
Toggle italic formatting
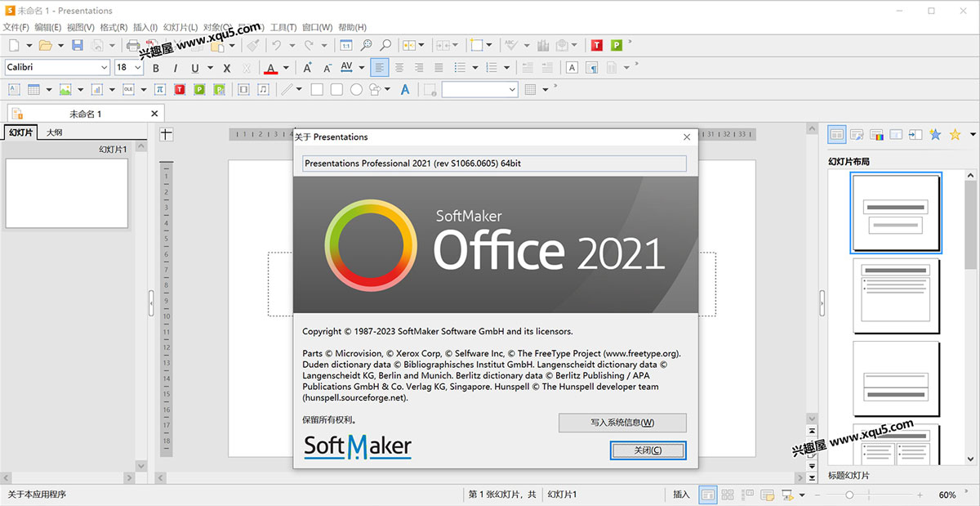pyautogui.click(x=175, y=68)
